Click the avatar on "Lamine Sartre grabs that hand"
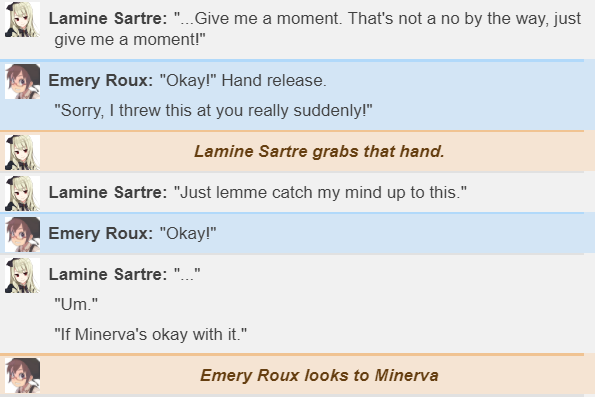Viewport: 595px width, 397px height. click(x=22, y=152)
